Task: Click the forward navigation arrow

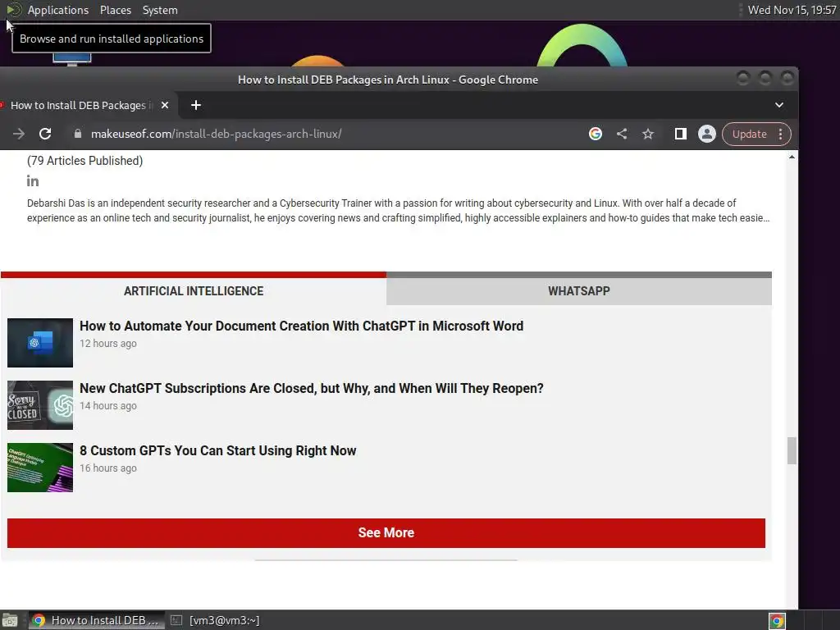Action: (19, 134)
